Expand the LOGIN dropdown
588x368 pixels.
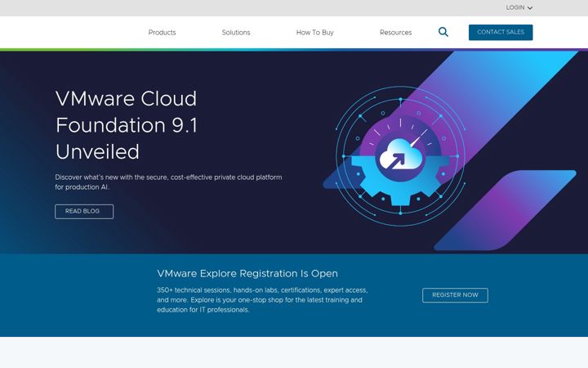[x=519, y=7]
